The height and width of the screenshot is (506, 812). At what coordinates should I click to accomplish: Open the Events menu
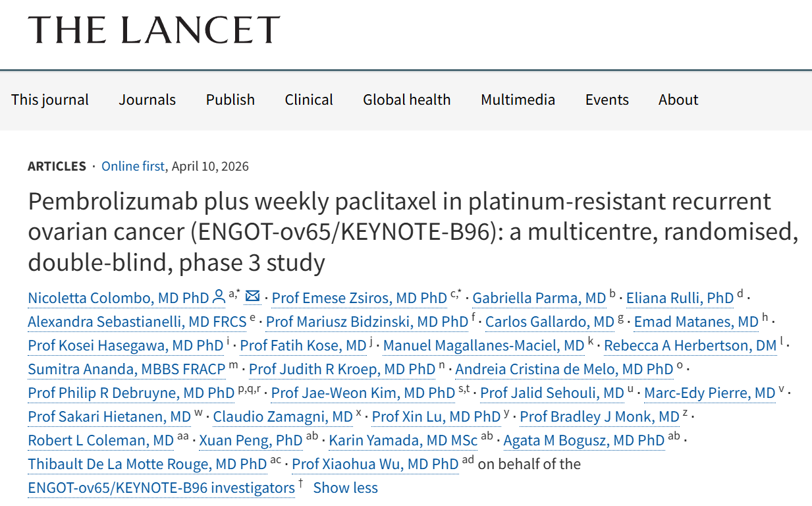pos(607,99)
